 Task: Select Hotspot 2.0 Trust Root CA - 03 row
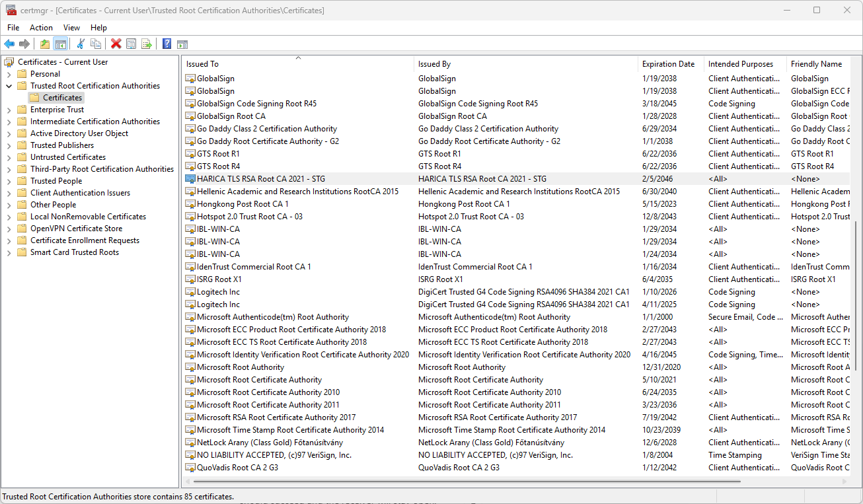516,217
